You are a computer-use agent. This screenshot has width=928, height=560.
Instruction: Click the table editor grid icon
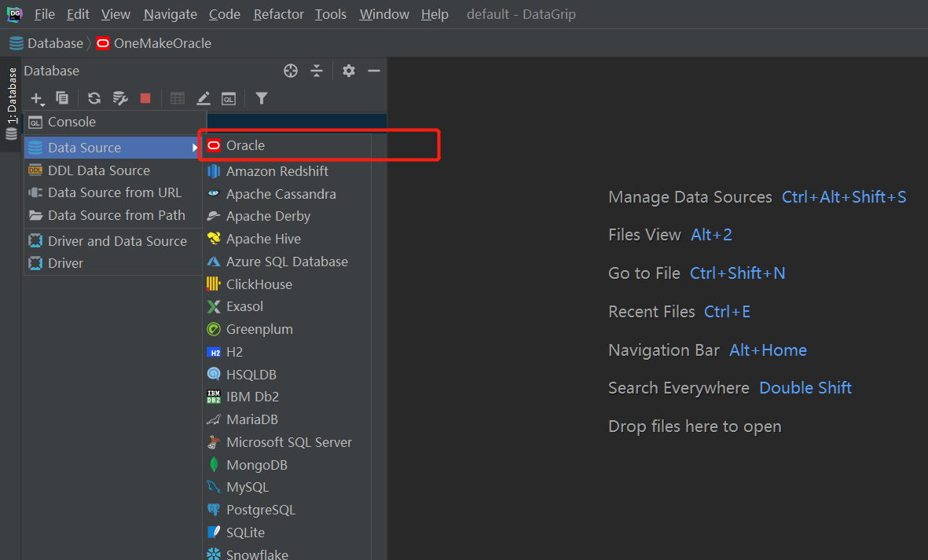[x=178, y=98]
